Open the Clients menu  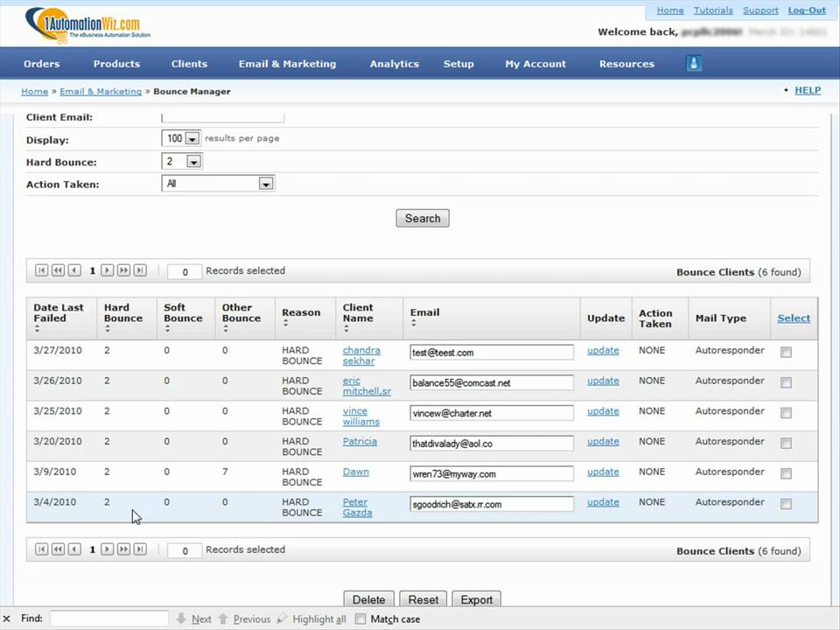pyautogui.click(x=189, y=64)
